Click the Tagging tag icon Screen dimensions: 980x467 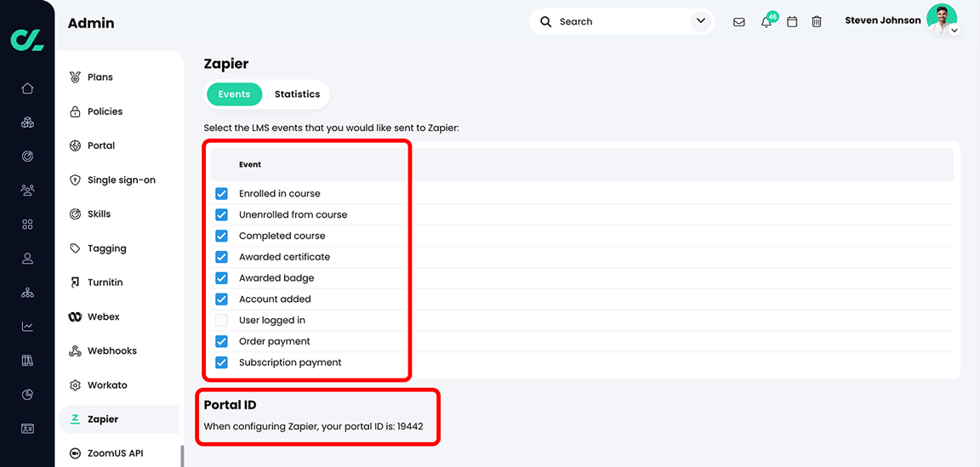(75, 248)
